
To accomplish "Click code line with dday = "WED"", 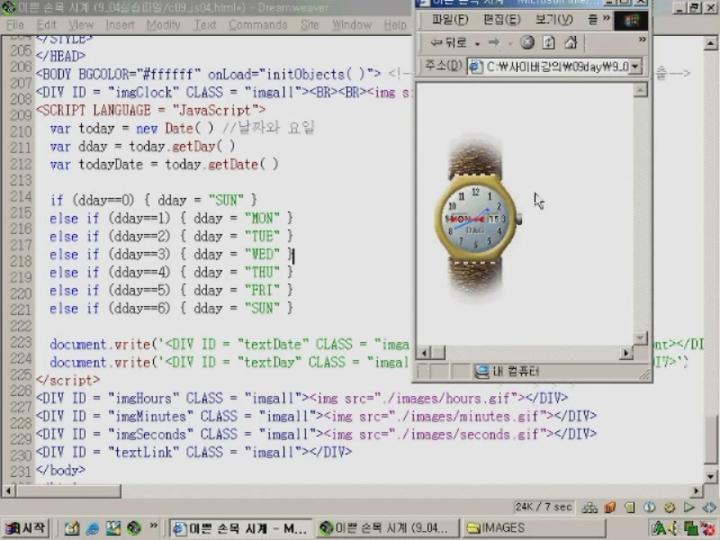I will click(x=171, y=254).
